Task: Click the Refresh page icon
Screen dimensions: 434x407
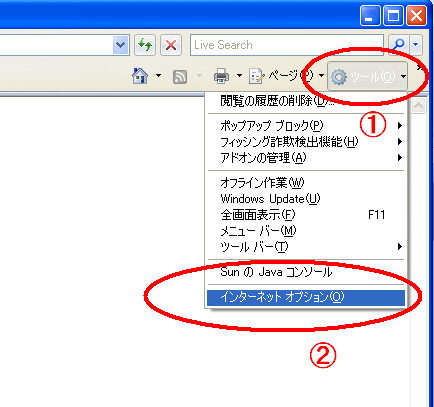Action: pyautogui.click(x=145, y=45)
